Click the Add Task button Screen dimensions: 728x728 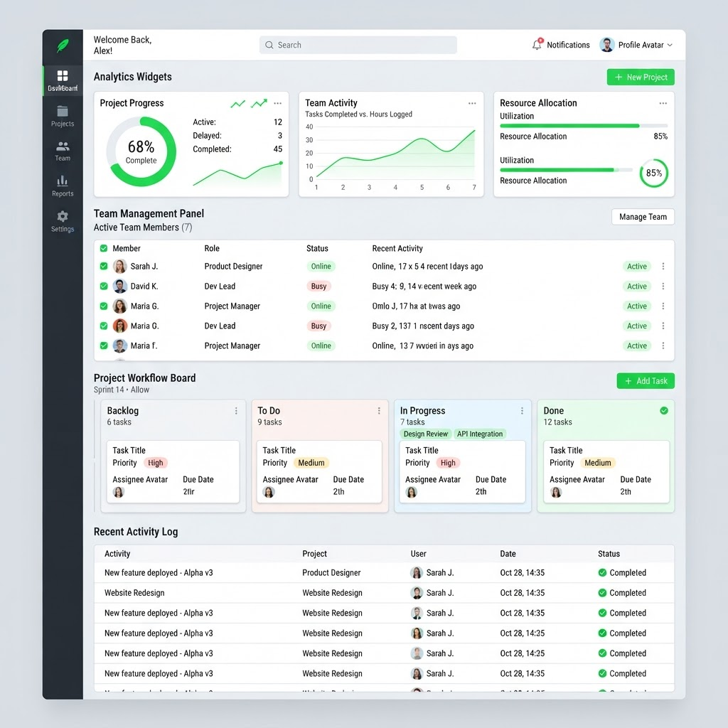(x=646, y=381)
